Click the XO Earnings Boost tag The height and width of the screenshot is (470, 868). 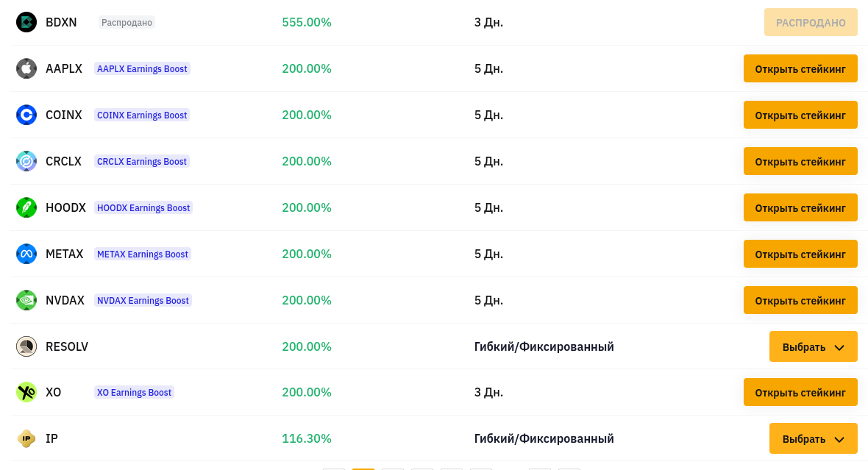(x=134, y=393)
